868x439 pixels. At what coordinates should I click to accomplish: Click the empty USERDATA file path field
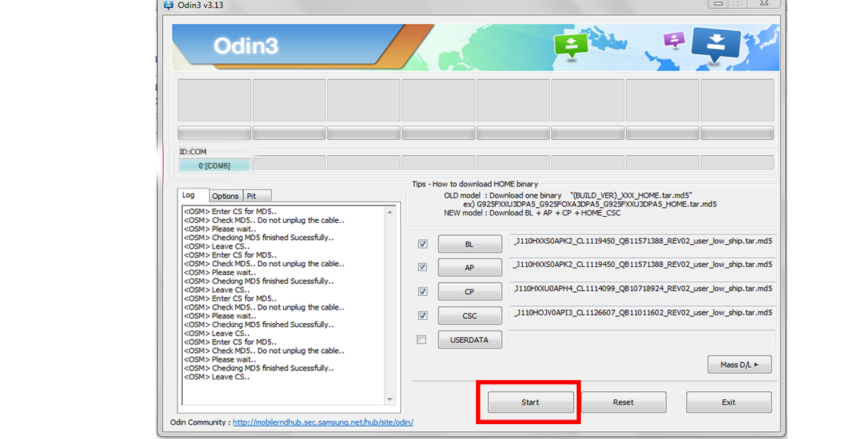(642, 339)
